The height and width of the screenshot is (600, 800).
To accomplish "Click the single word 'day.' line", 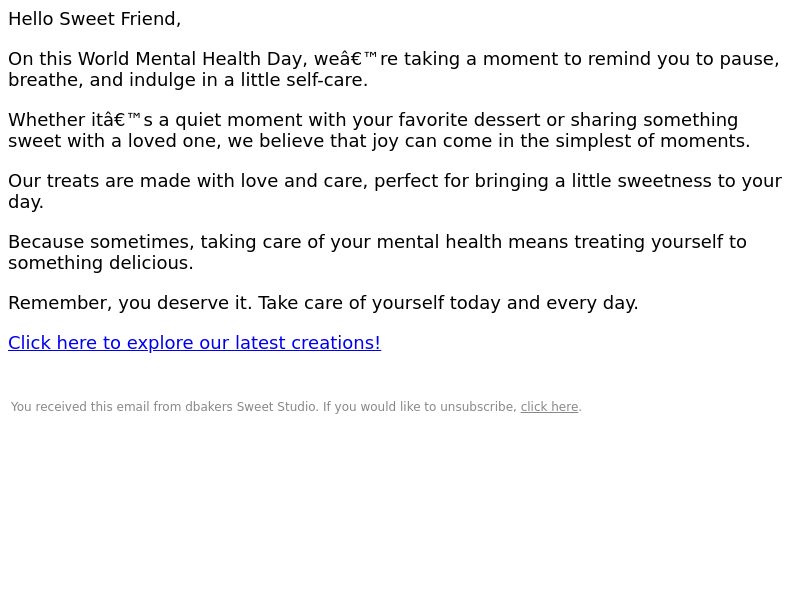I will point(26,202).
